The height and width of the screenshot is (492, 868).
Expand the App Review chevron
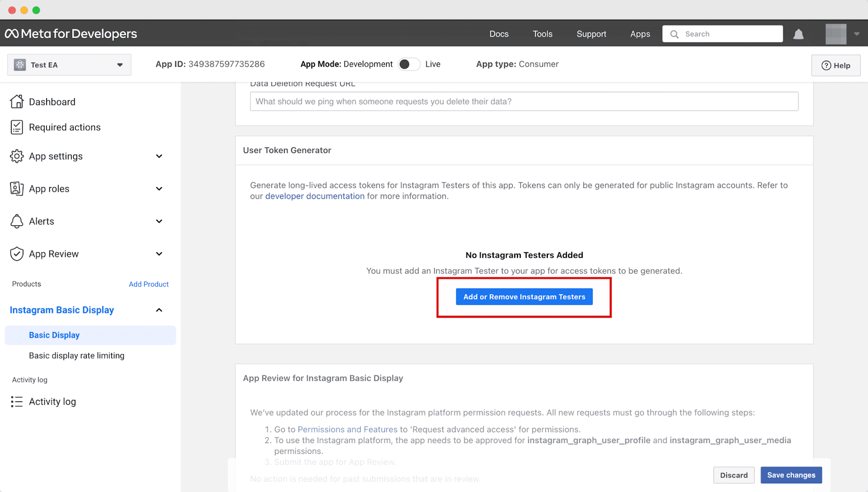(159, 254)
